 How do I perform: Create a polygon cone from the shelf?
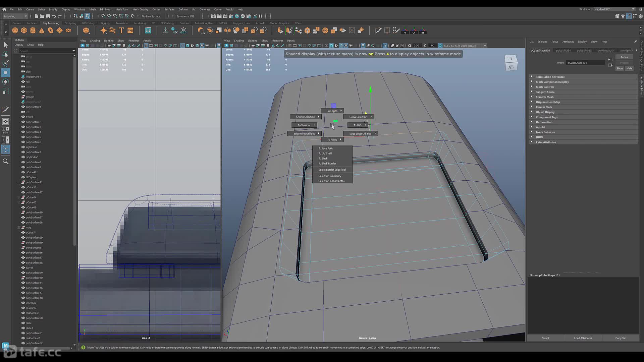[x=42, y=31]
